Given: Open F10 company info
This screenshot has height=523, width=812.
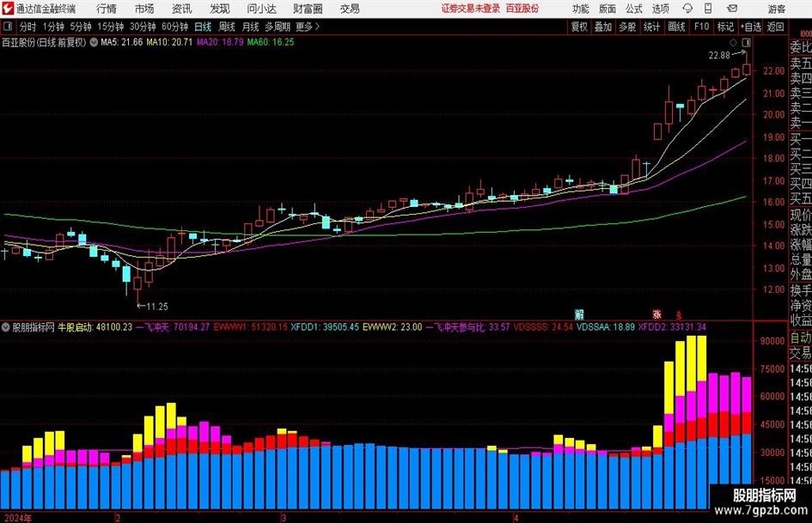Looking at the screenshot, I should pos(701,27).
